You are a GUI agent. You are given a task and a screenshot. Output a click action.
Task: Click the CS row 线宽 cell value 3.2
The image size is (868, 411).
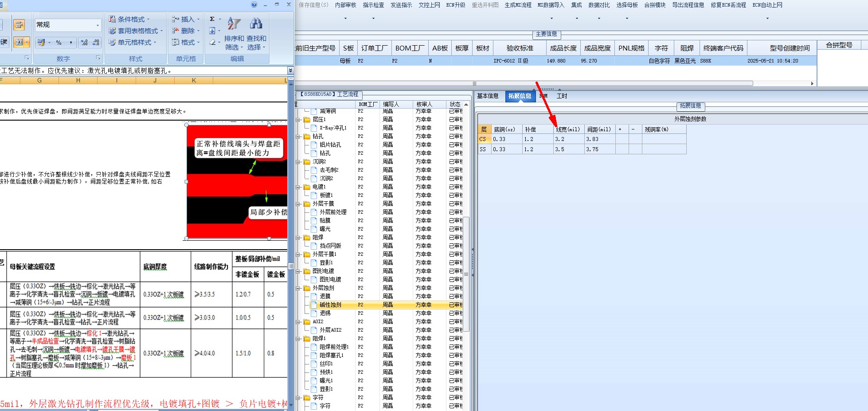(x=569, y=139)
